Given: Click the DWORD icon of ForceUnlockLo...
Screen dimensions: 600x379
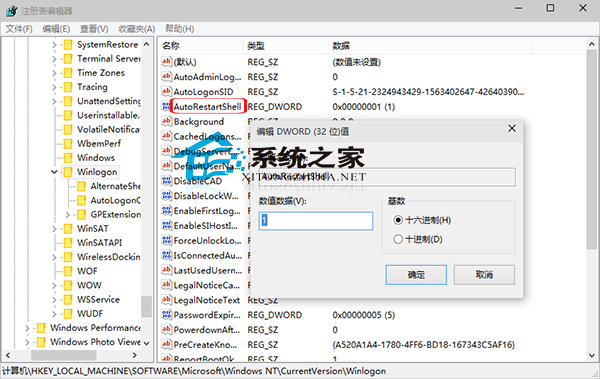Looking at the screenshot, I should [x=166, y=240].
